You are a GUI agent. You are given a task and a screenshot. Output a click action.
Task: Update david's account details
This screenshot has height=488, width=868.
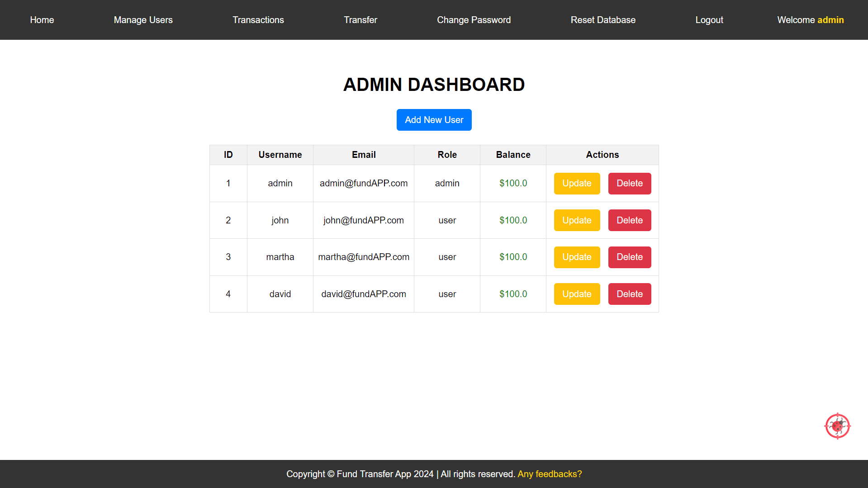[x=577, y=294]
